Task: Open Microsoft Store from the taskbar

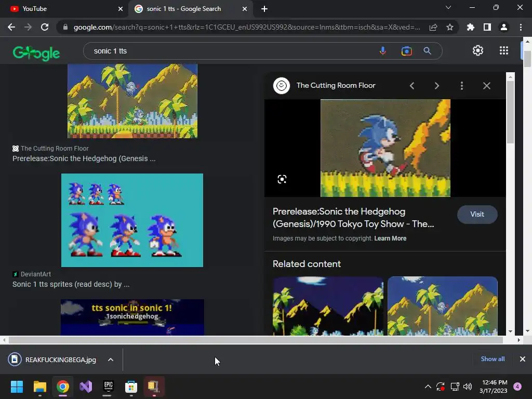Action: [131, 387]
